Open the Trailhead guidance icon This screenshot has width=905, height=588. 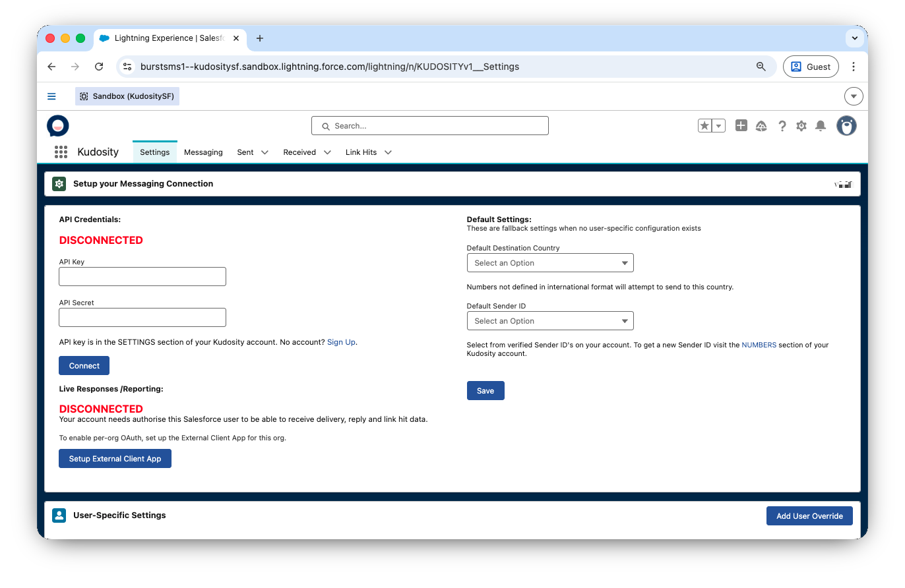[761, 126]
